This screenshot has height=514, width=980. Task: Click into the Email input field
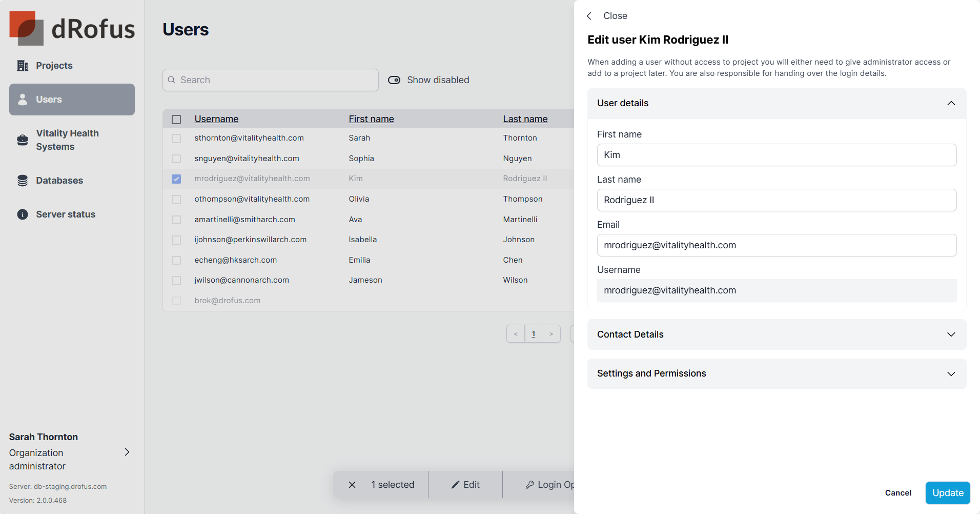click(x=777, y=245)
